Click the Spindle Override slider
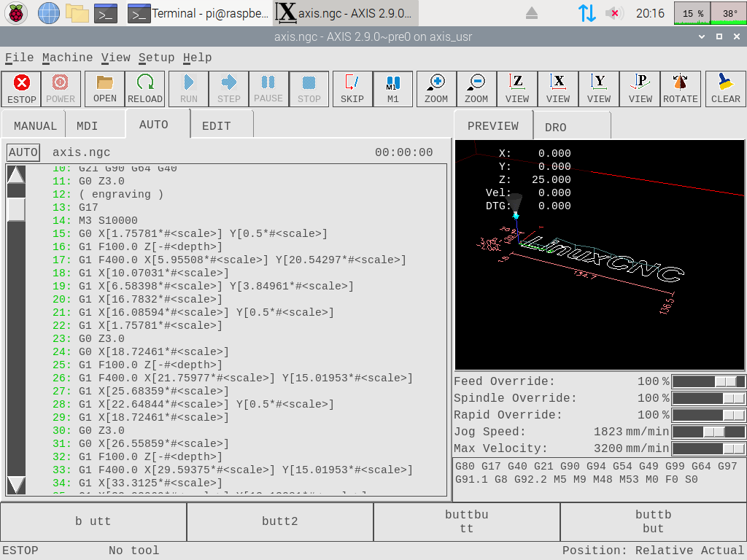Image resolution: width=747 pixels, height=560 pixels. (x=708, y=398)
